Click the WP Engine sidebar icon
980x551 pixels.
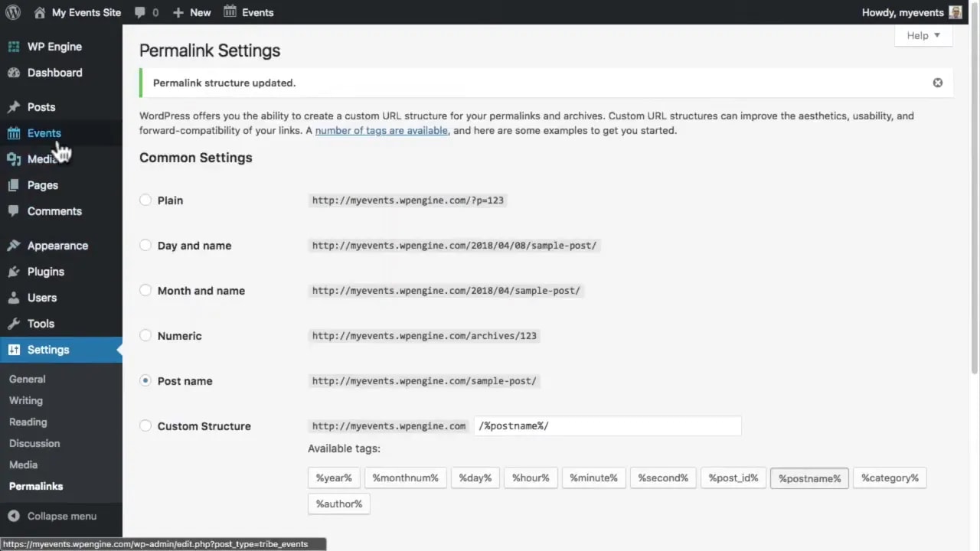[x=14, y=47]
